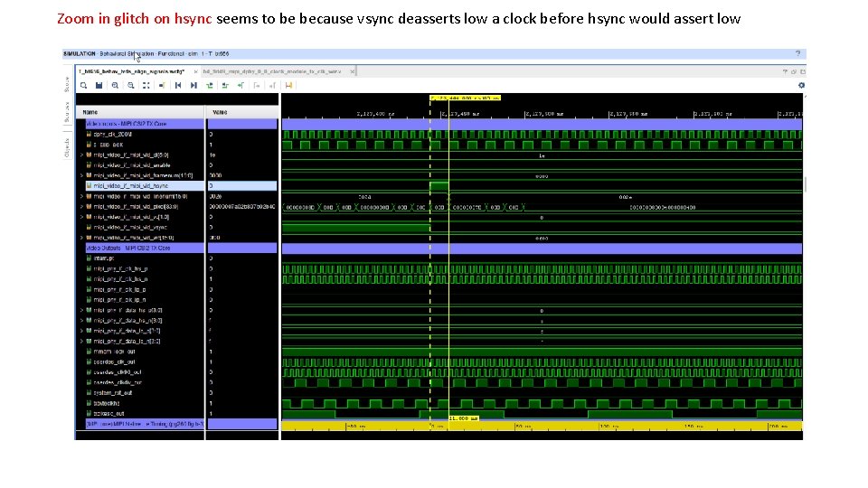Click the framenum value 0030 in Value column
This screenshot has width=868, height=488.
pos(216,175)
